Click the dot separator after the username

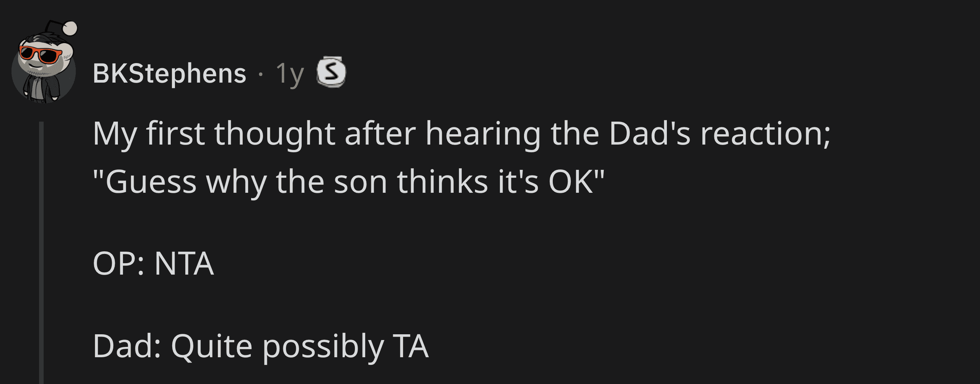261,74
